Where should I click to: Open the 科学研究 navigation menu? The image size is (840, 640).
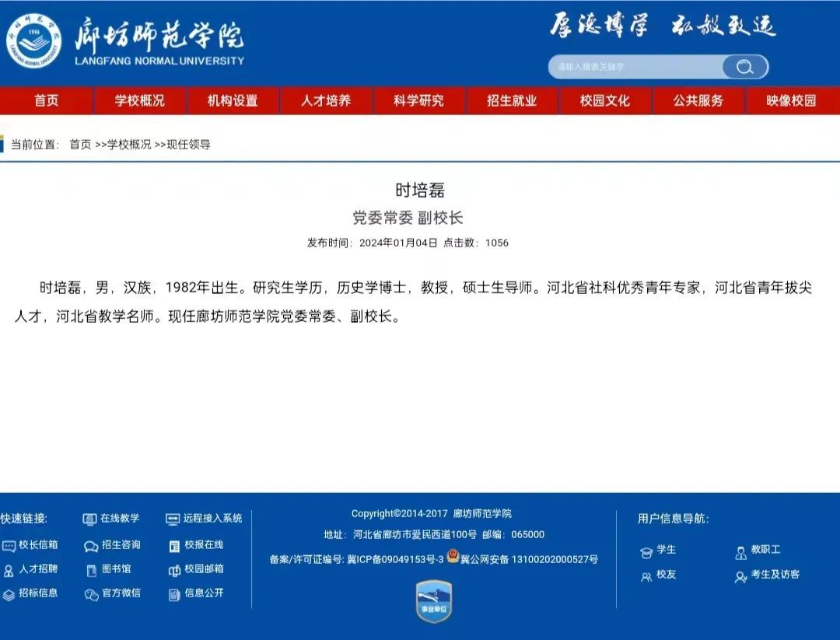(x=418, y=100)
